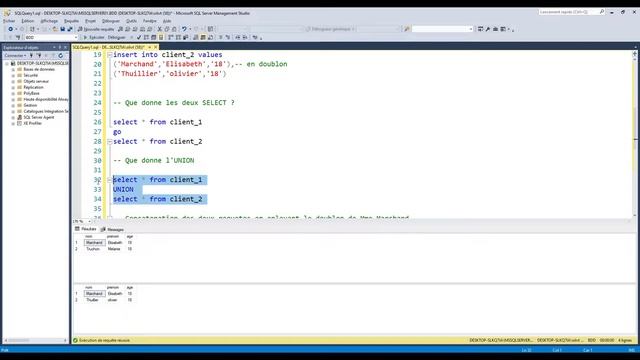
Task: Close the SQLQuery1.sql document tab
Action: coord(156,47)
